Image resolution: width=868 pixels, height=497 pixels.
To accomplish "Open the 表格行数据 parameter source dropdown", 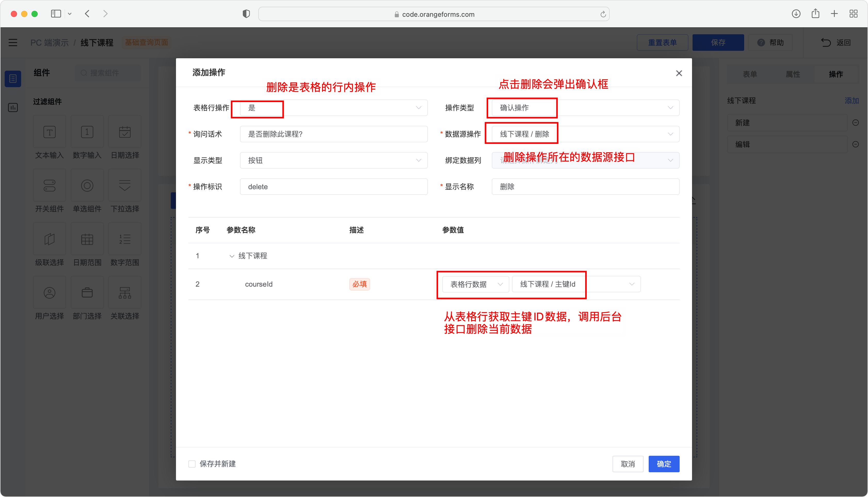I will click(476, 284).
